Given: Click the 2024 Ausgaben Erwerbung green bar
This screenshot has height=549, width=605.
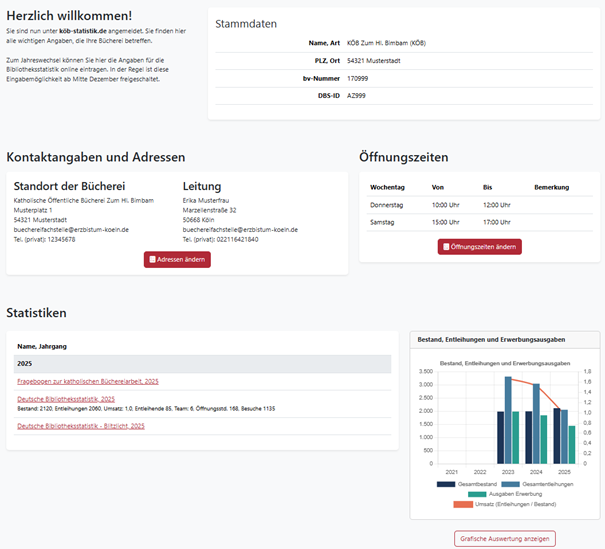Looking at the screenshot, I should click(x=544, y=439).
